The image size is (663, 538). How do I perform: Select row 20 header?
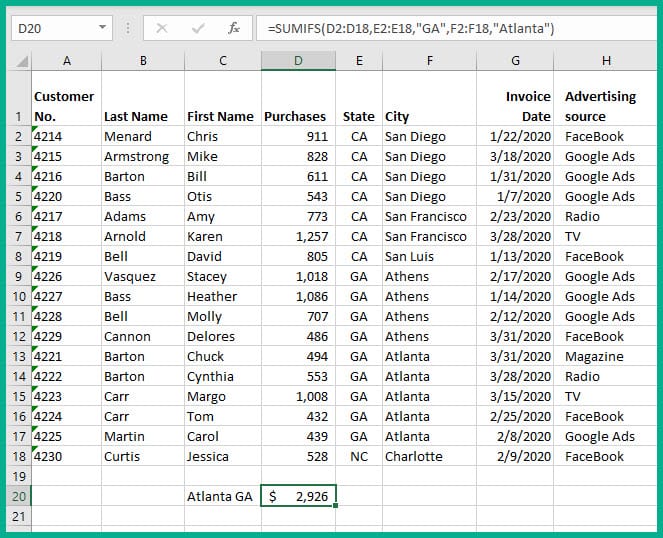[17, 496]
